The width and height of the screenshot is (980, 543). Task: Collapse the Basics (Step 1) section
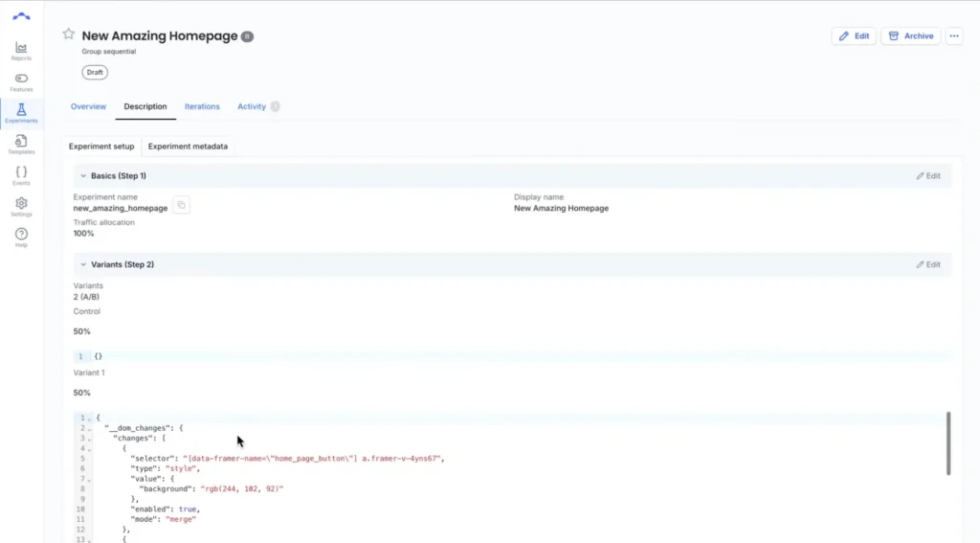(x=83, y=176)
